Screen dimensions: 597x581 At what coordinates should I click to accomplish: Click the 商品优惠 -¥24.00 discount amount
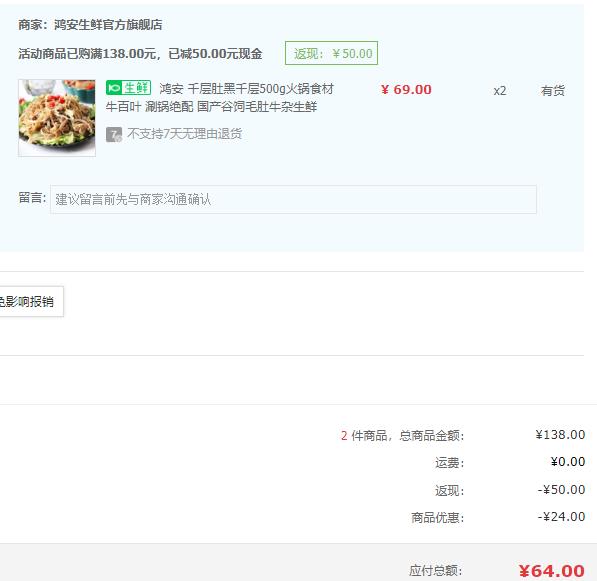click(561, 517)
